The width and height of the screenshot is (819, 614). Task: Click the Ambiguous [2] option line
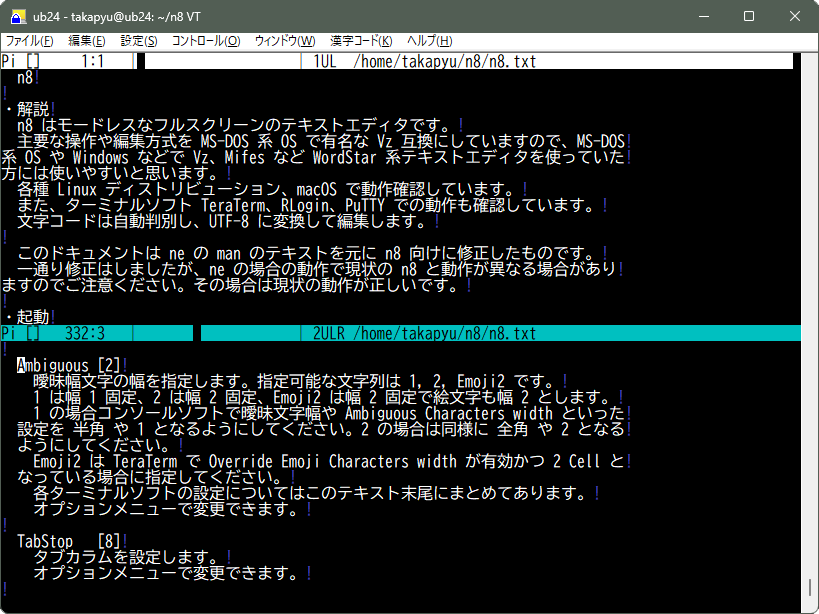(x=71, y=365)
